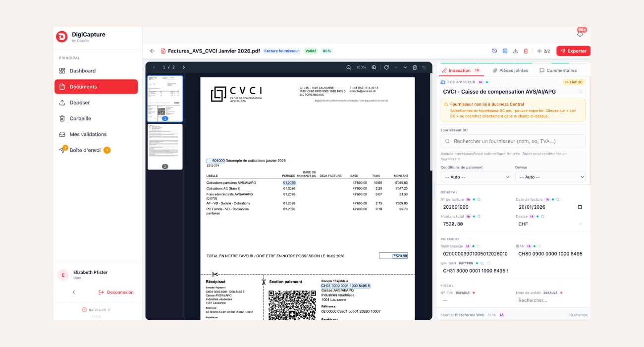
Task: Collapse the sidebar with chevron
Action: click(x=74, y=292)
